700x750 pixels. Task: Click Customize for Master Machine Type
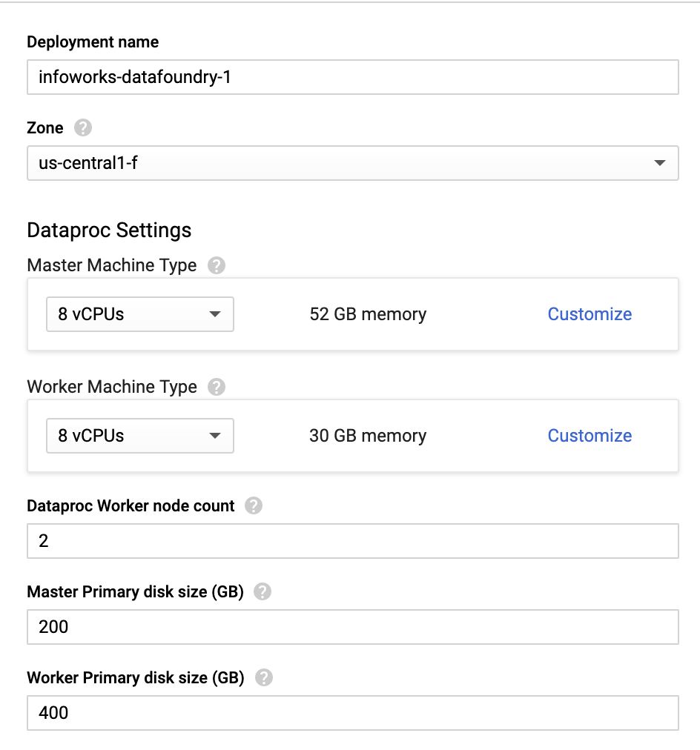click(x=590, y=314)
